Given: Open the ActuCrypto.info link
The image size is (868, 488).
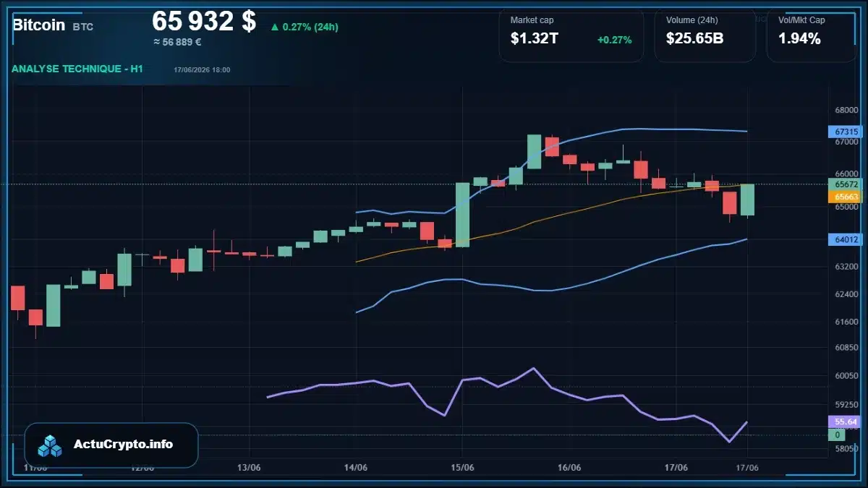Looking at the screenshot, I should pos(124,445).
